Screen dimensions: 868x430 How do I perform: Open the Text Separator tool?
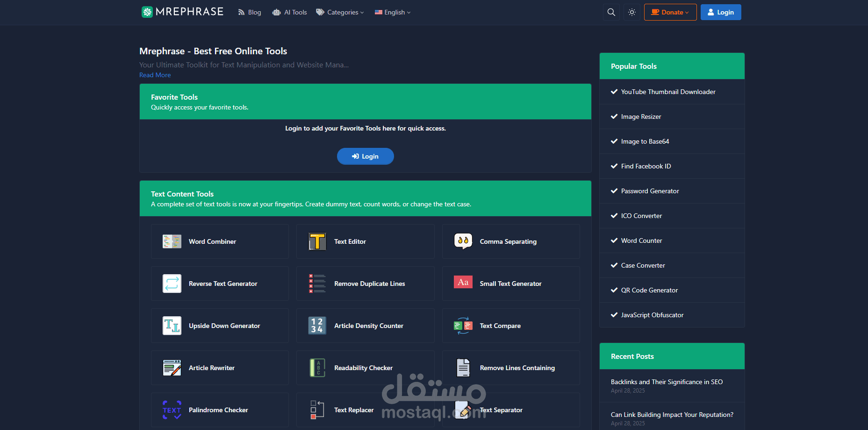(511, 410)
